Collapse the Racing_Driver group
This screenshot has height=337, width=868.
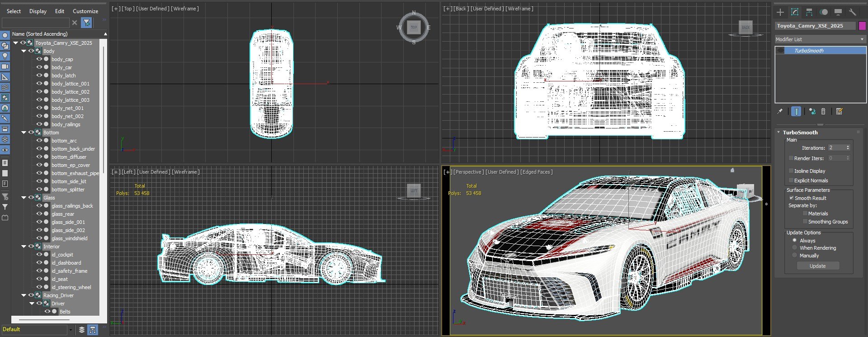point(24,295)
